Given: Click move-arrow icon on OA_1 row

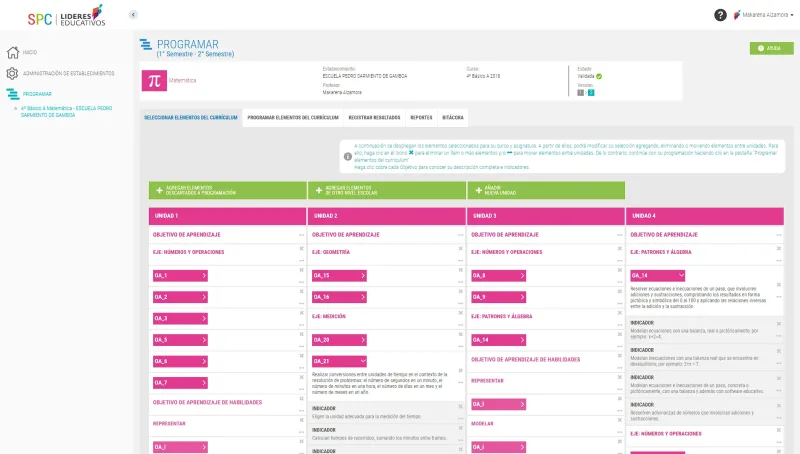Looking at the screenshot, I should tap(302, 282).
